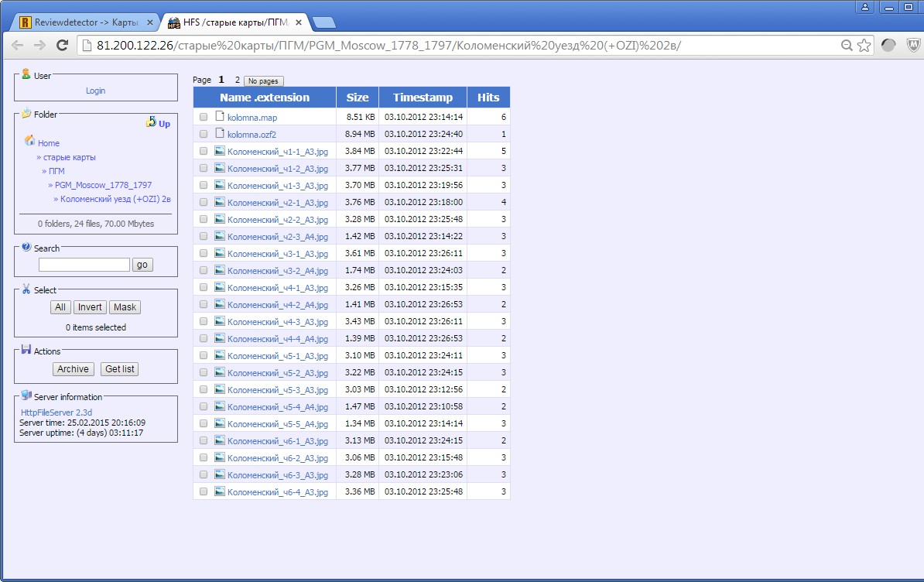The image size is (924, 582).
Task: Click the Home folder icon in sidebar
Action: coord(29,142)
